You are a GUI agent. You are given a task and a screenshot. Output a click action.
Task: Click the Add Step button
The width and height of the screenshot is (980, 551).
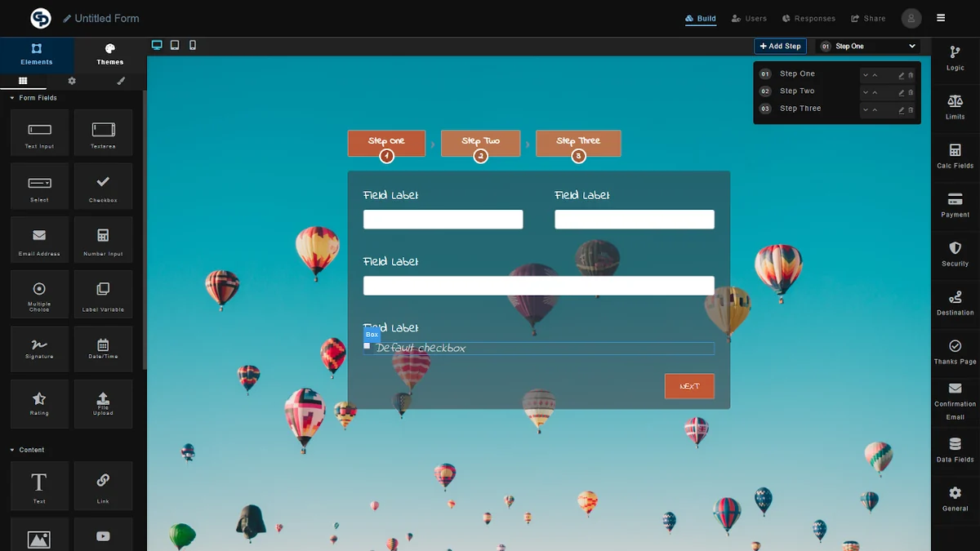tap(780, 47)
